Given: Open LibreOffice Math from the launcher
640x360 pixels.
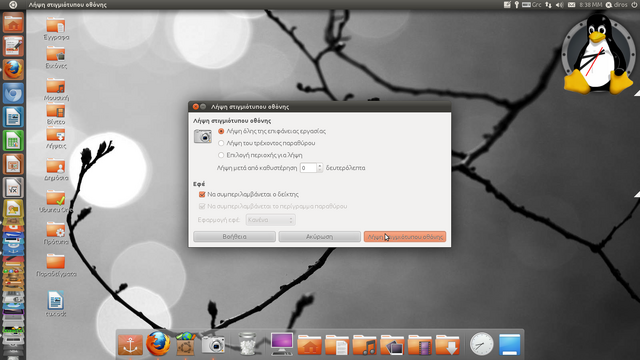Looking at the screenshot, I should pos(13,188).
